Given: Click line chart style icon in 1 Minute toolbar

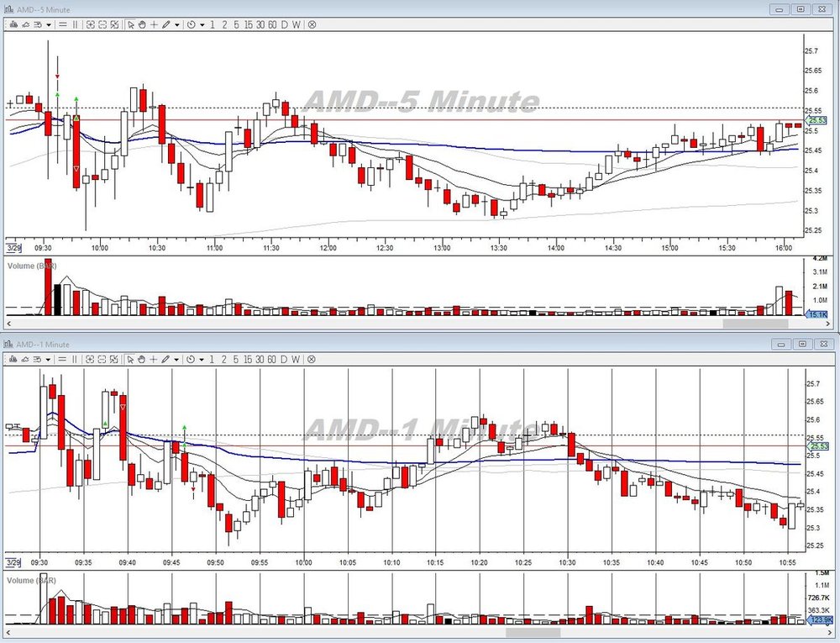Looking at the screenshot, I should pyautogui.click(x=25, y=359).
